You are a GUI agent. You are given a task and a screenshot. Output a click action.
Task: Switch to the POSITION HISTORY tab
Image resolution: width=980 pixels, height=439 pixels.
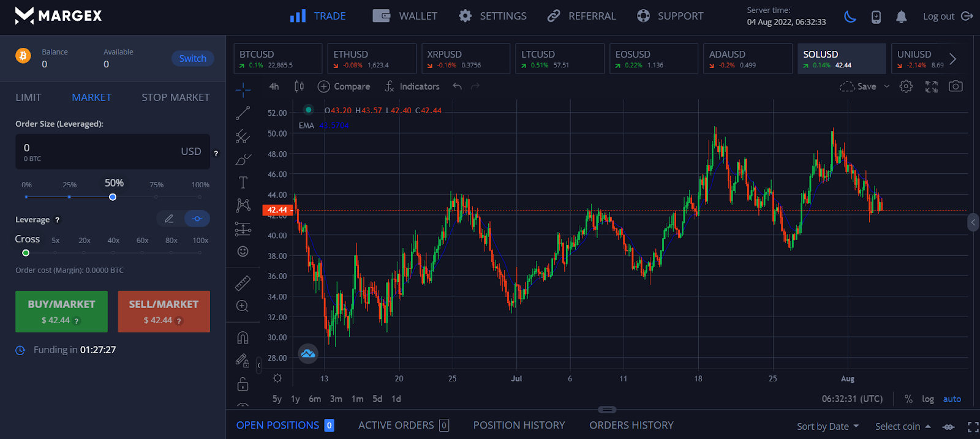(x=519, y=425)
